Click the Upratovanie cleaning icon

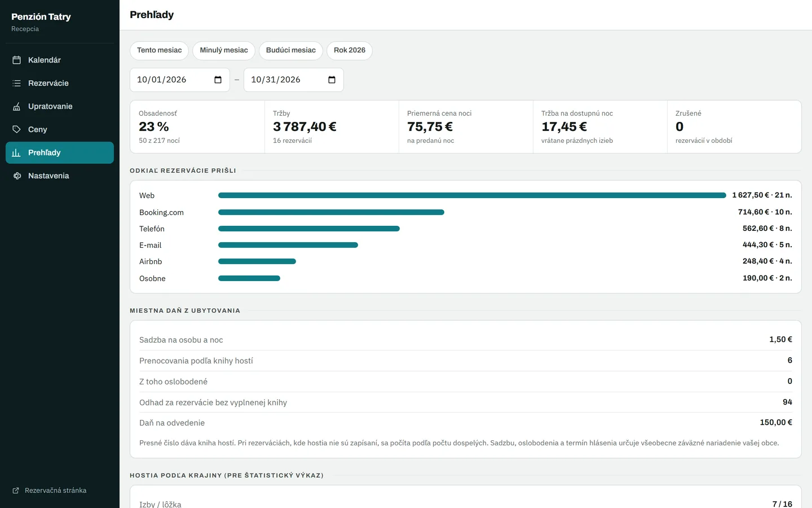coord(17,106)
